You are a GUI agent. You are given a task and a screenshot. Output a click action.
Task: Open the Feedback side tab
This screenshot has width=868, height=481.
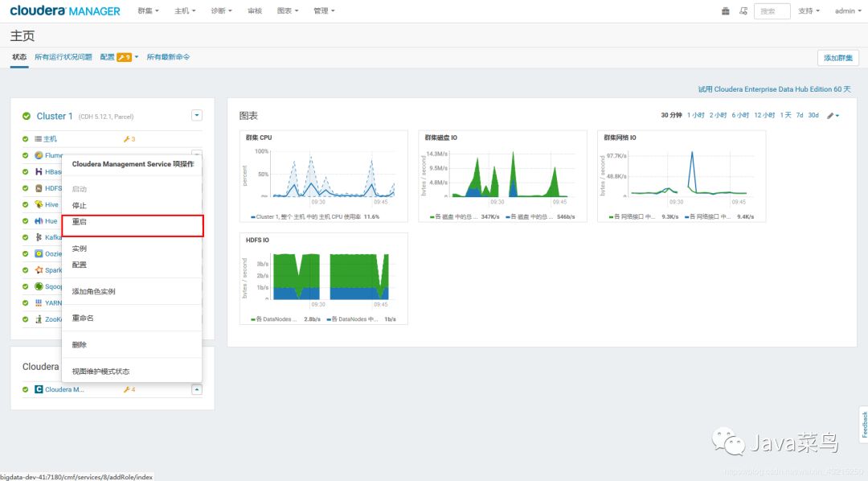863,425
